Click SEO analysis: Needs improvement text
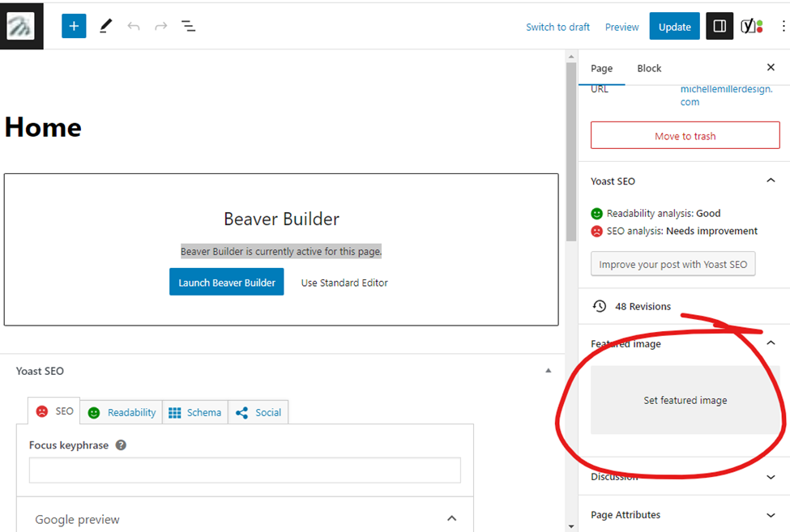Viewport: 790px width, 532px height. (x=682, y=231)
